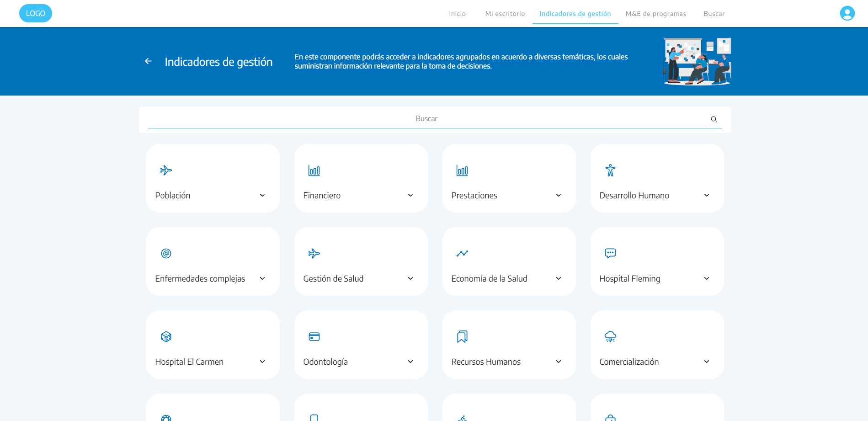Click the office illustration in the banner

click(x=697, y=61)
